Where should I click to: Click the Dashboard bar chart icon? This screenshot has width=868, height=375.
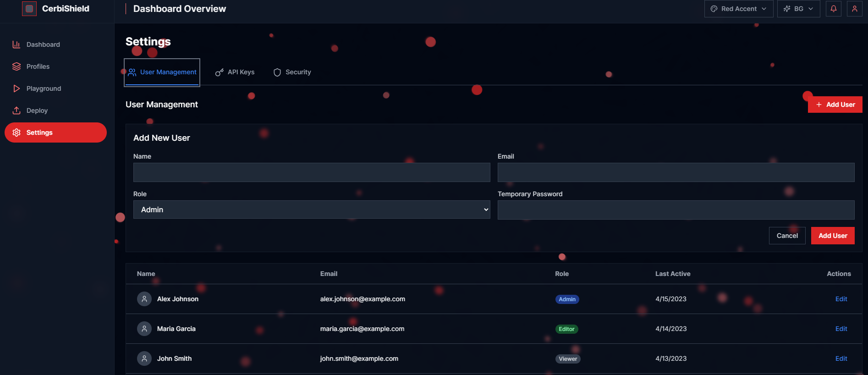click(x=16, y=44)
